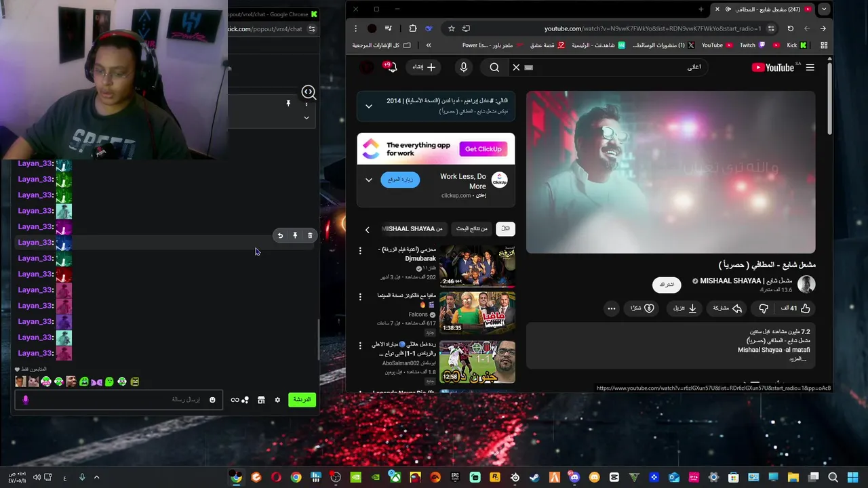This screenshot has height=488, width=868.
Task: Expand the Kick chat pinned message chevron
Action: [307, 118]
